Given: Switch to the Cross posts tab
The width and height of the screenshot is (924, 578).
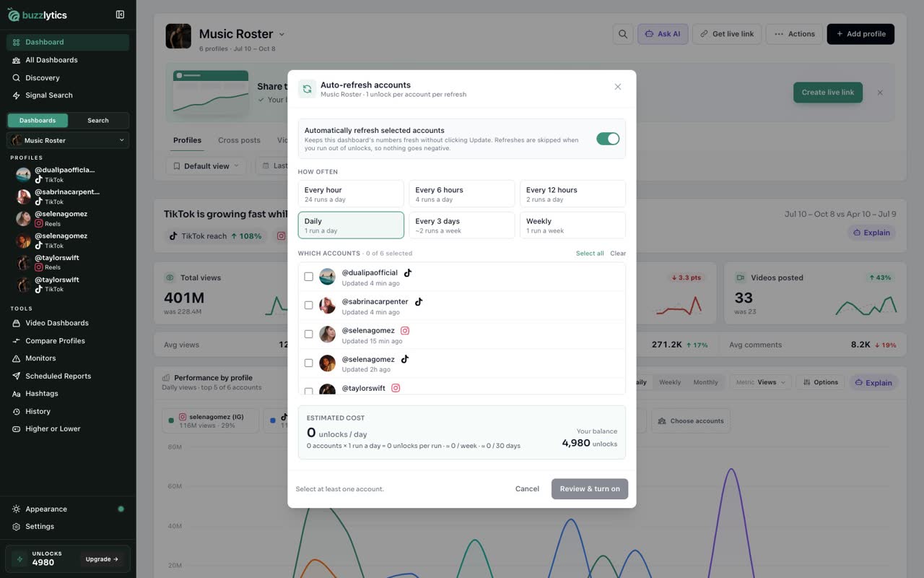Looking at the screenshot, I should (239, 140).
